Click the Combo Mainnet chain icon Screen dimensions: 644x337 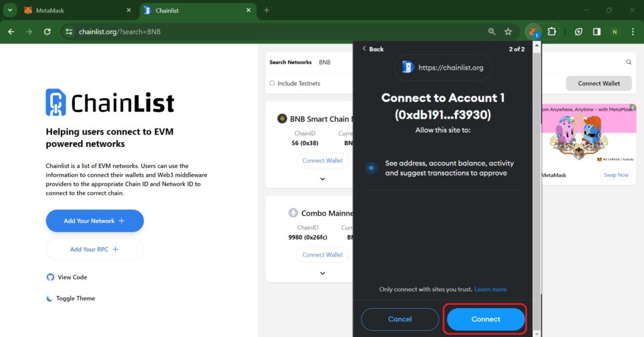point(293,213)
